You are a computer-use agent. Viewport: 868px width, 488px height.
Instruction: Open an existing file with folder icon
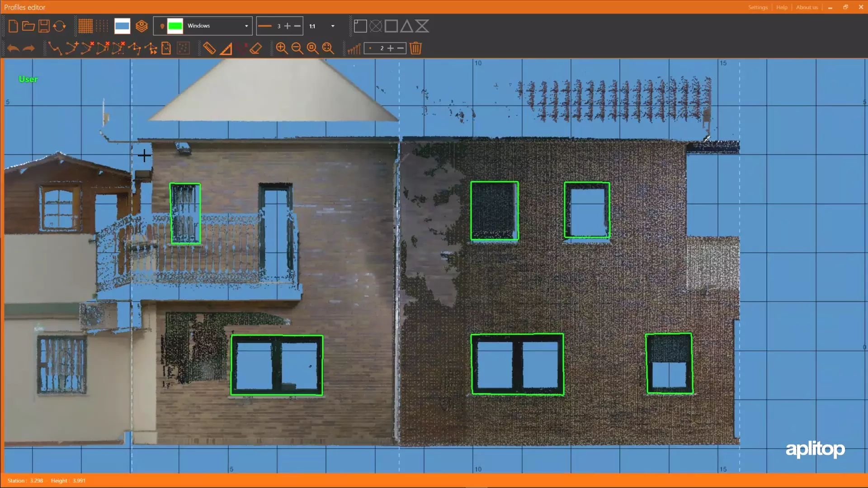[28, 26]
